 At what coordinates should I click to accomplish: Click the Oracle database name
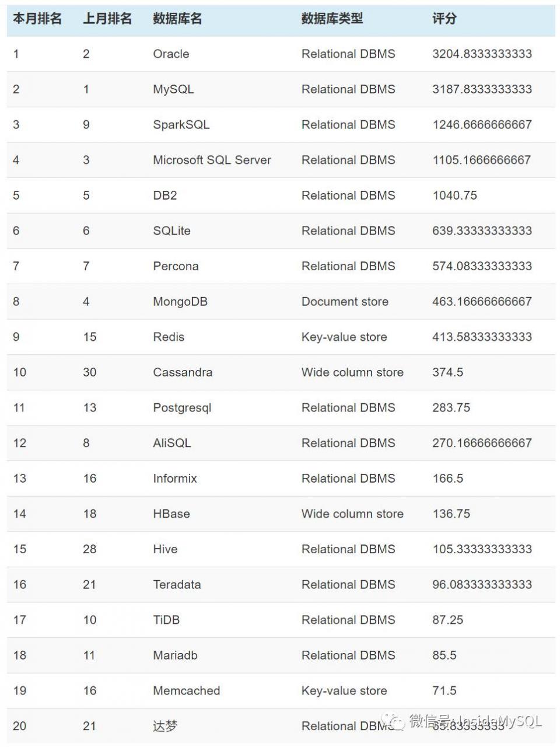point(171,54)
